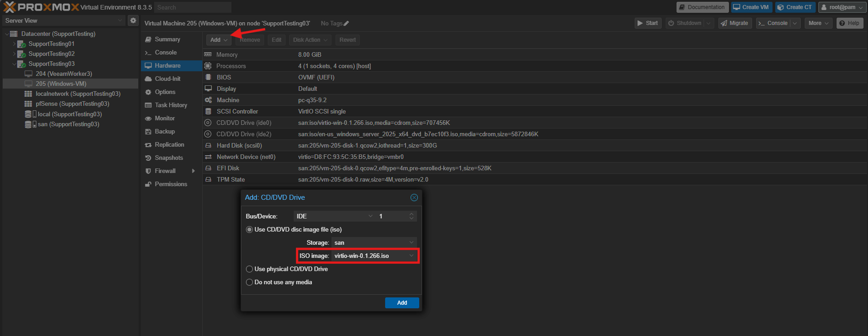Click the search input field
This screenshot has height=336, width=868.
click(193, 7)
